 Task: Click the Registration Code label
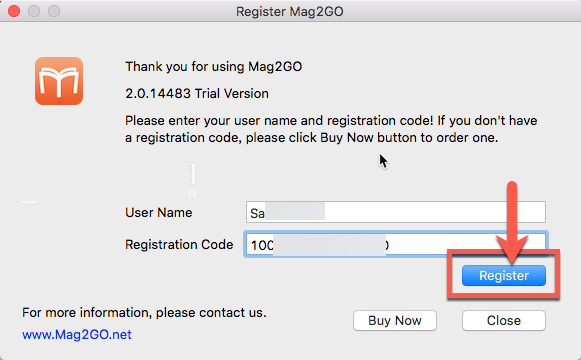point(179,244)
